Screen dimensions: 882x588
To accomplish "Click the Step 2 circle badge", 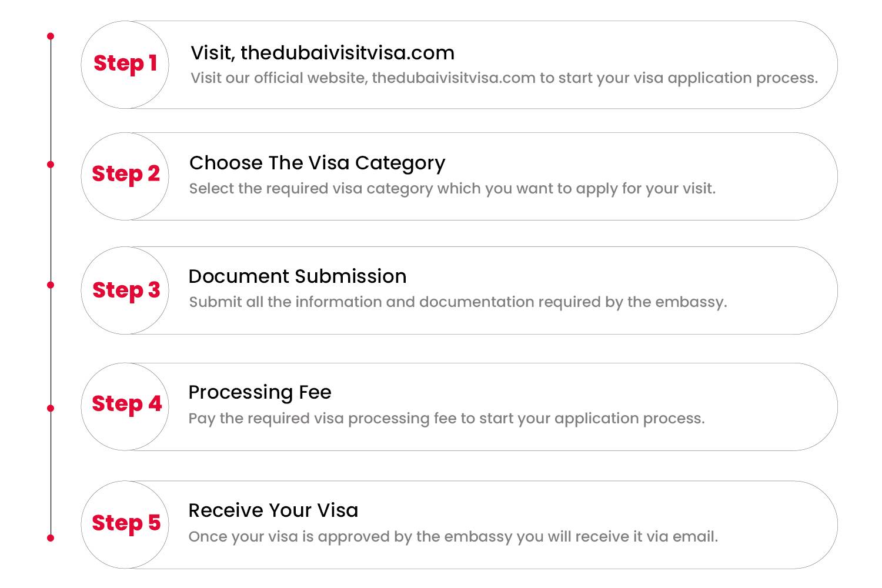I will pos(125,176).
